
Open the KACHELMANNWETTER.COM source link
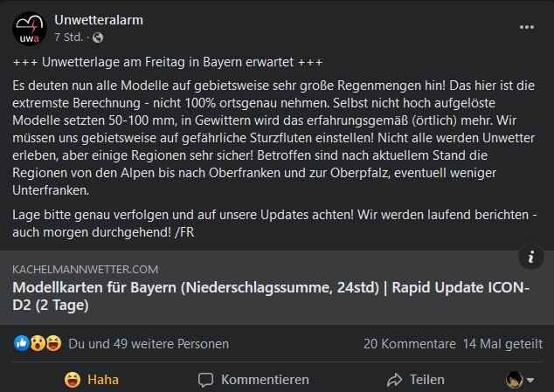pos(86,269)
